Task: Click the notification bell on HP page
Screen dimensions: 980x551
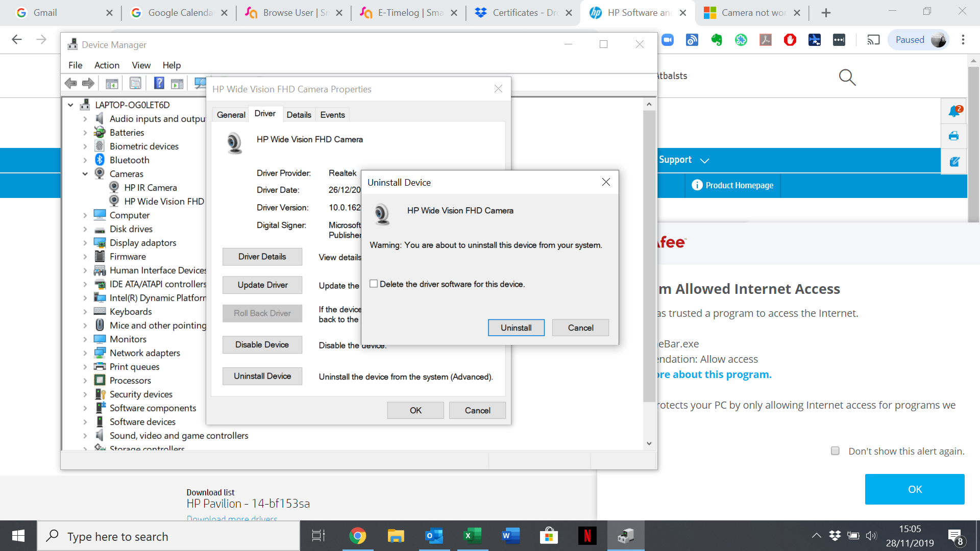Action: 953,111
